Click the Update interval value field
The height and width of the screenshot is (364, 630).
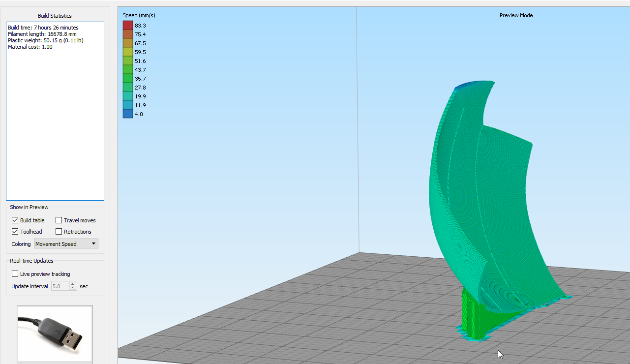pyautogui.click(x=60, y=286)
